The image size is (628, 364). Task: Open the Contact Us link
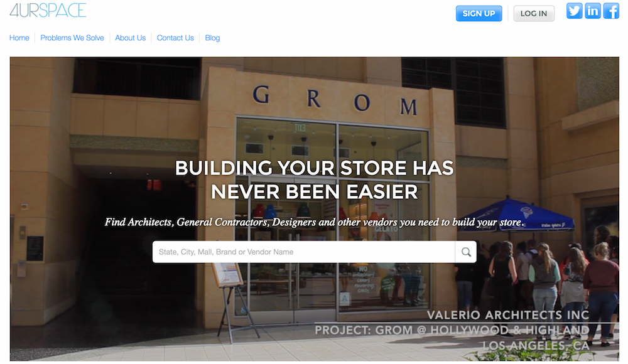pos(175,38)
